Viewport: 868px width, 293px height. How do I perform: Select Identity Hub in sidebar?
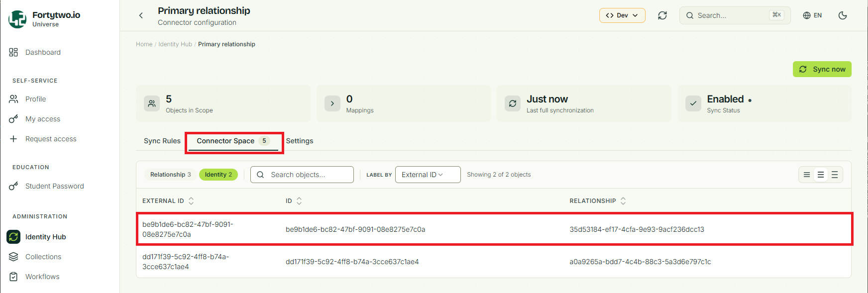(46, 237)
